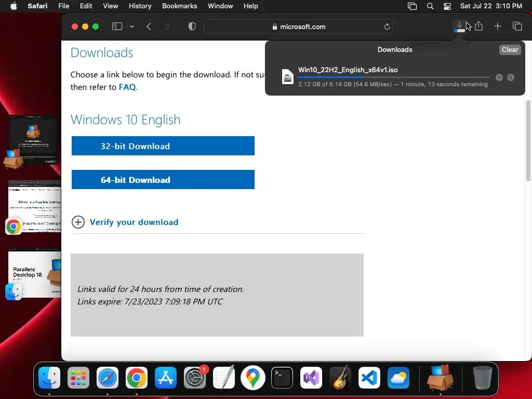Screen dimensions: 532x399
Task: Click the microsoft.com address bar
Action: click(299, 26)
